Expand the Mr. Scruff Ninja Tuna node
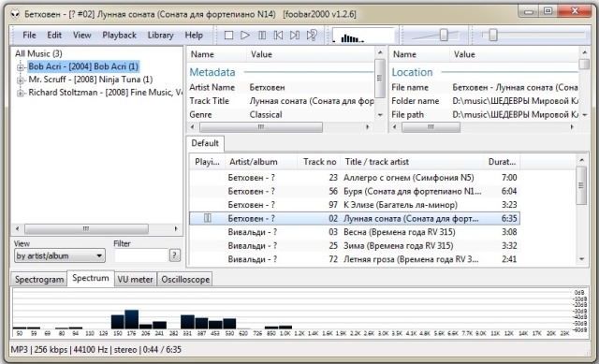The image size is (599, 364). point(21,80)
